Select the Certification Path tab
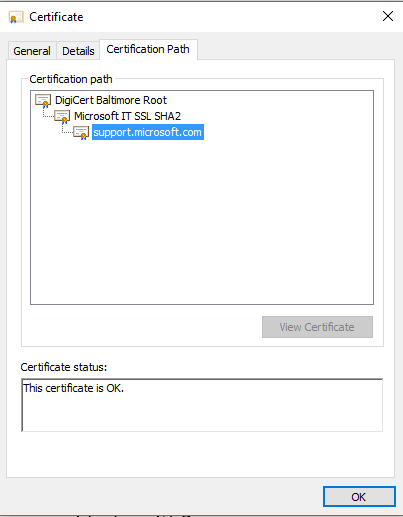Image resolution: width=403 pixels, height=517 pixels. pyautogui.click(x=148, y=49)
